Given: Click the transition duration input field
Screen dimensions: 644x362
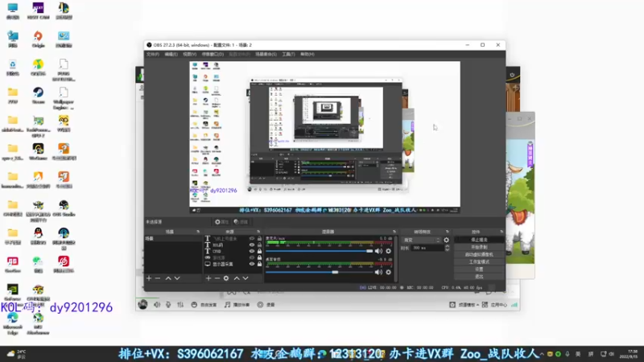Looking at the screenshot, I should coord(427,248).
